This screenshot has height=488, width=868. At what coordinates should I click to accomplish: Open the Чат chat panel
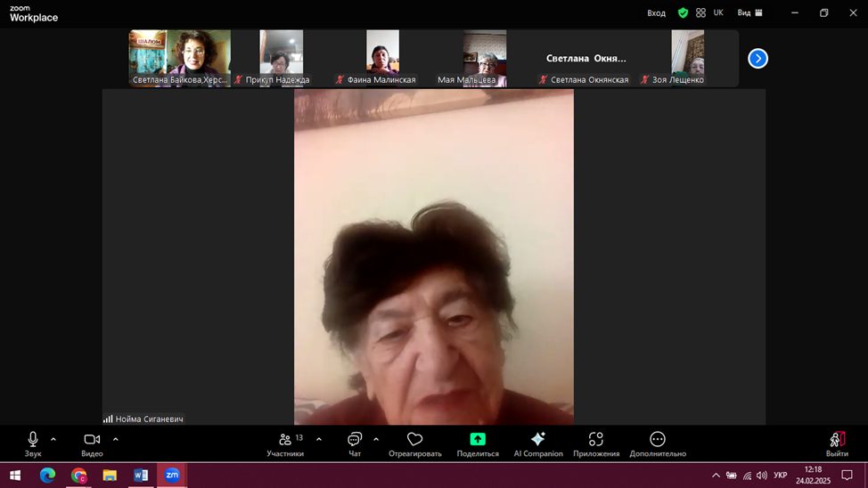355,440
